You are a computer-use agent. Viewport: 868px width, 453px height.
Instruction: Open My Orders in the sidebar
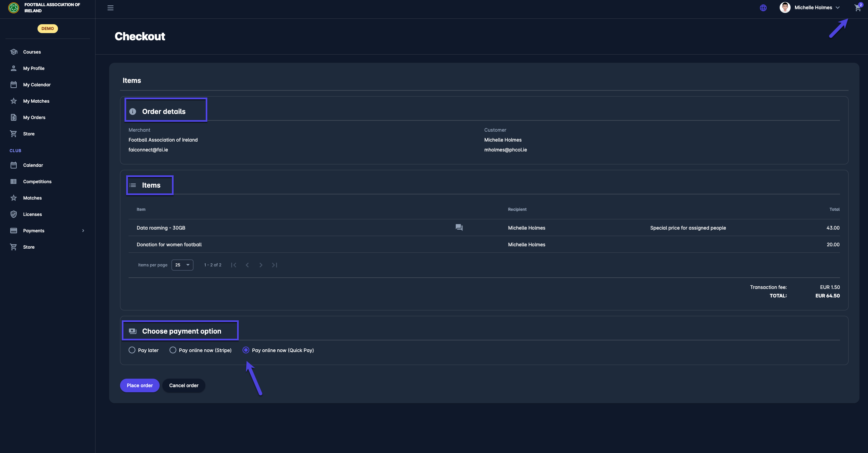(34, 117)
